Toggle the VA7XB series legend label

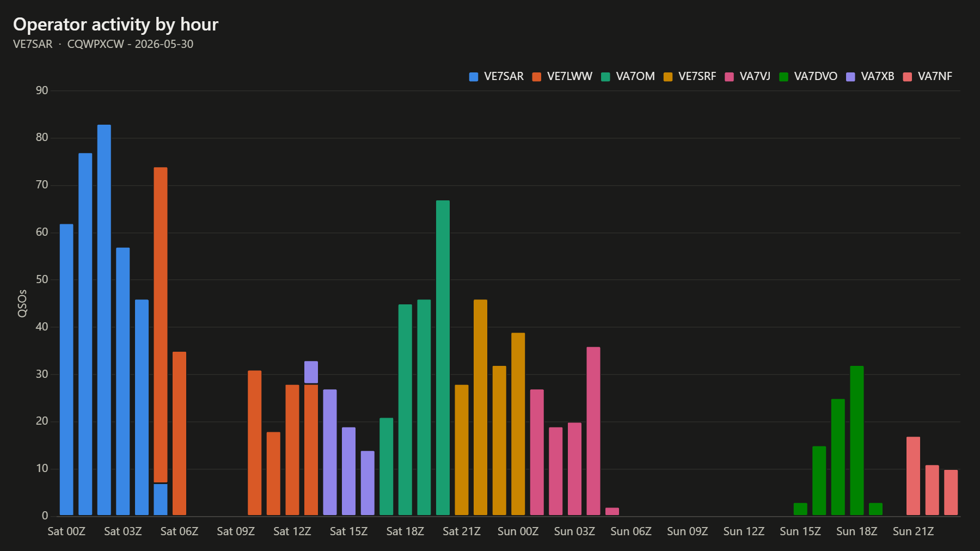pos(878,76)
